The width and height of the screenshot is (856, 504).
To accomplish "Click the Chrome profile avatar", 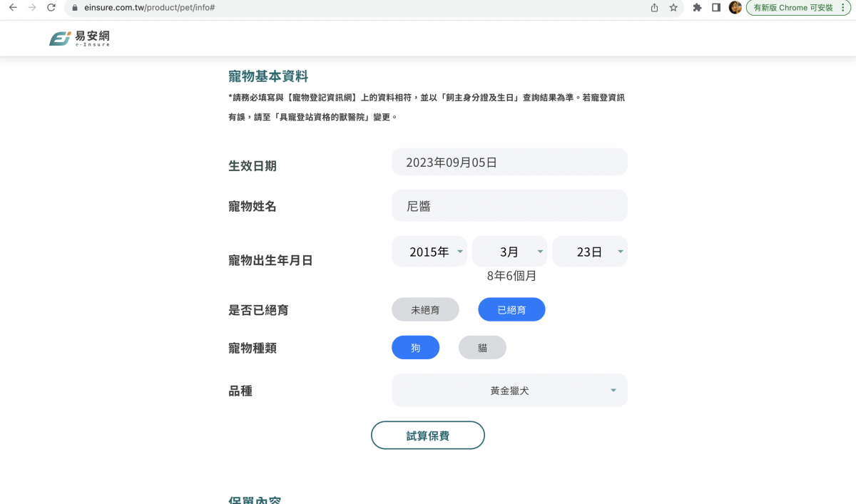I will 735,8.
